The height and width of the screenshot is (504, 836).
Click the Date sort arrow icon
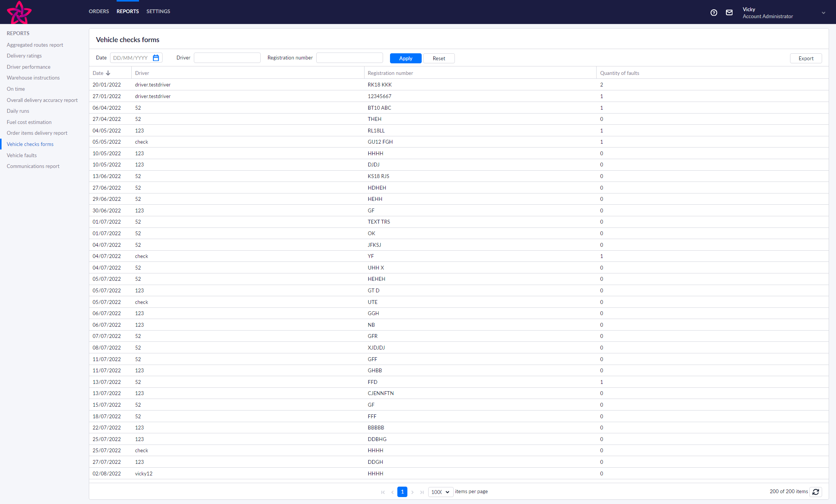[108, 73]
